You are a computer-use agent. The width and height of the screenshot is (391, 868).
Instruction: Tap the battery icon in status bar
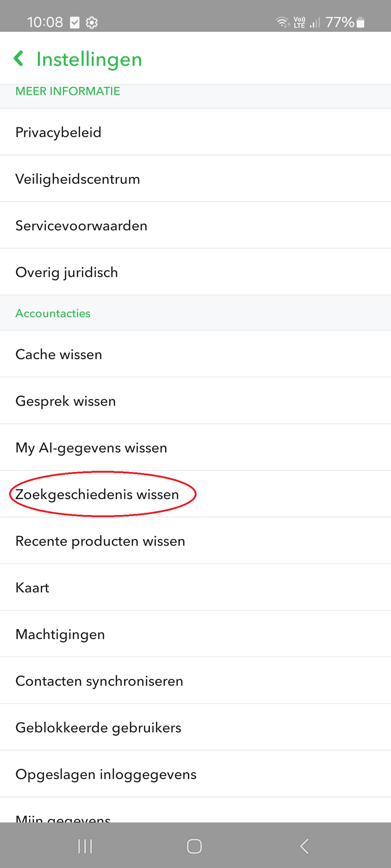360,22
